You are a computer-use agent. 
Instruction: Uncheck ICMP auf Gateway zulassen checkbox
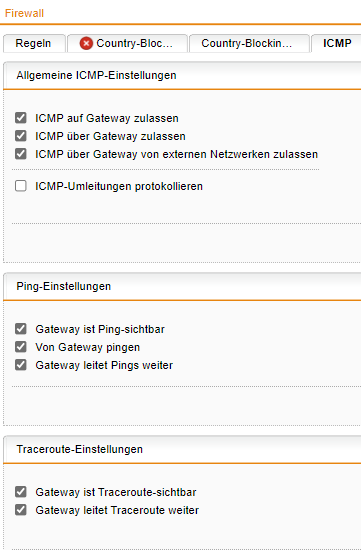[21, 118]
